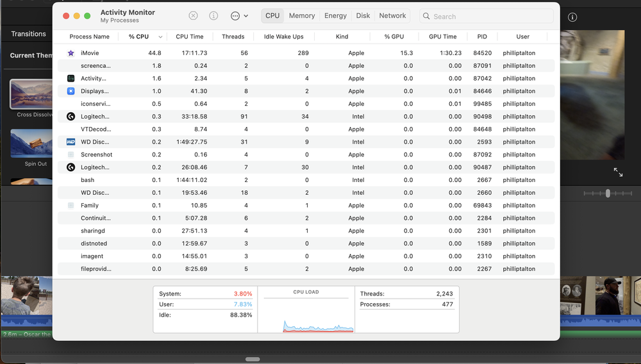Image resolution: width=641 pixels, height=364 pixels.
Task: Select the Cross Dissolve transition thumbnail
Action: [31, 94]
